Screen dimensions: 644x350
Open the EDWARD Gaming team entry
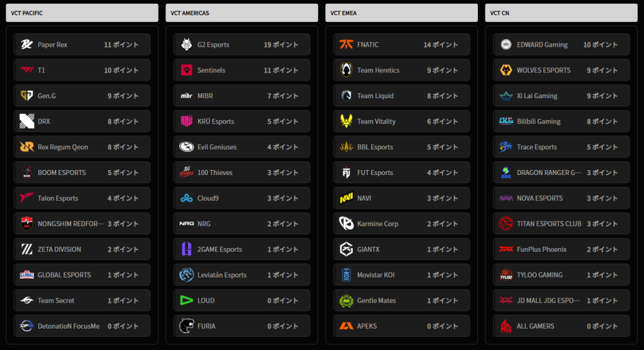point(562,45)
